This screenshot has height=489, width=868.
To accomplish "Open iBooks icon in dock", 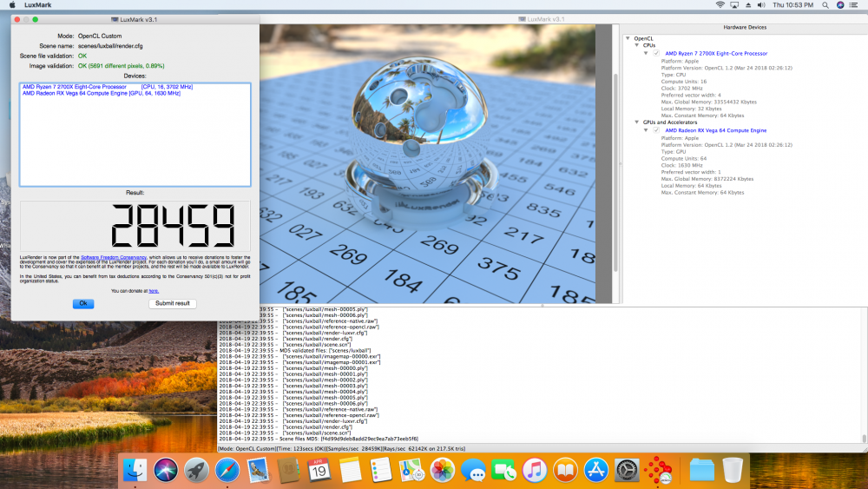I will point(565,470).
